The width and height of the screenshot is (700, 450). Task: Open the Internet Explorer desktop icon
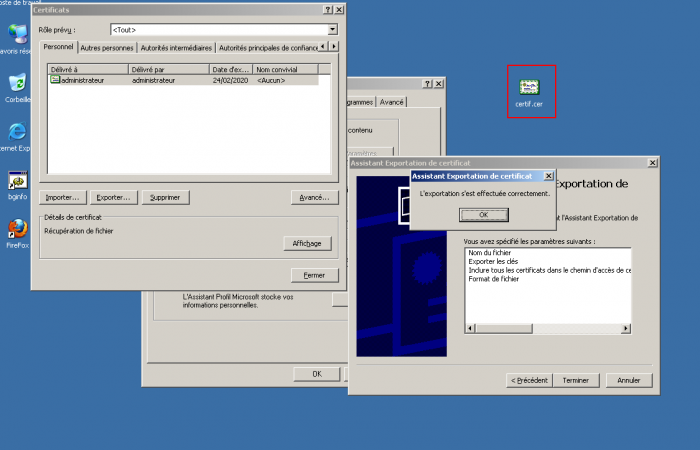(x=17, y=132)
